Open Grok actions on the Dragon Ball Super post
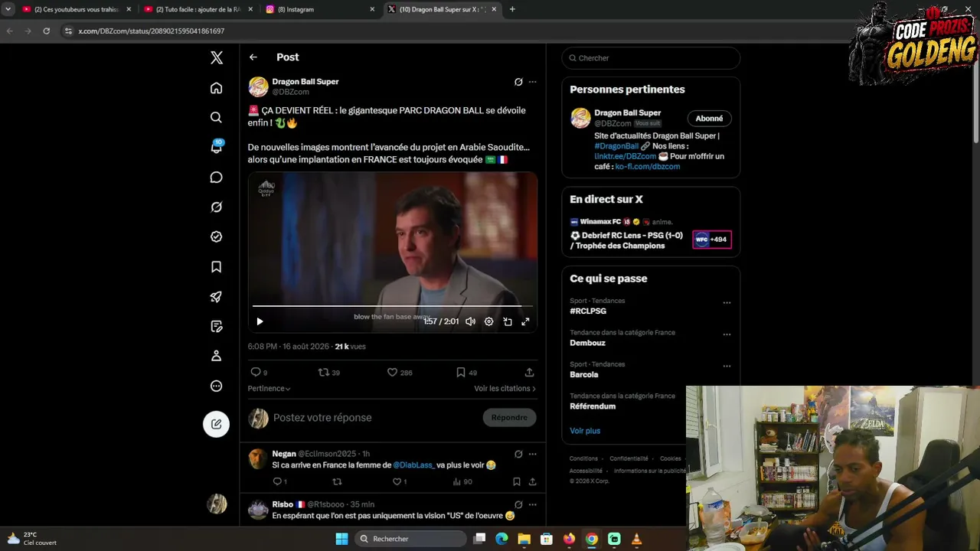 [518, 82]
